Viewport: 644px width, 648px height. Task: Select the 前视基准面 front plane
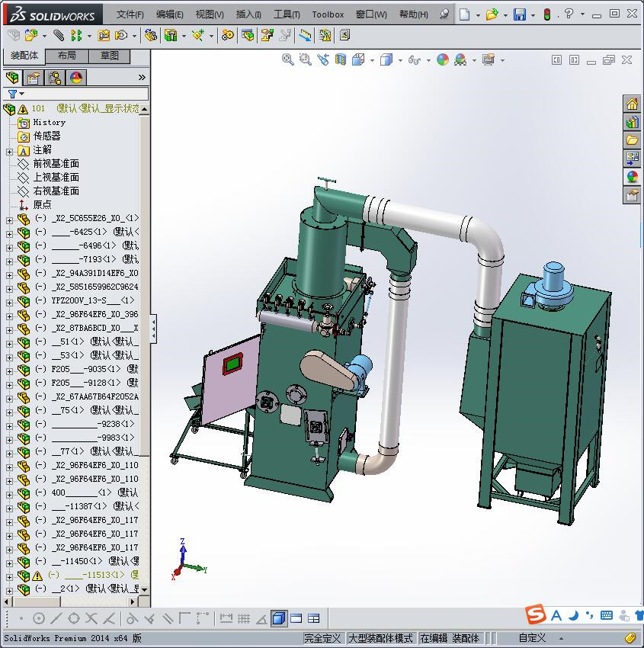tap(56, 164)
